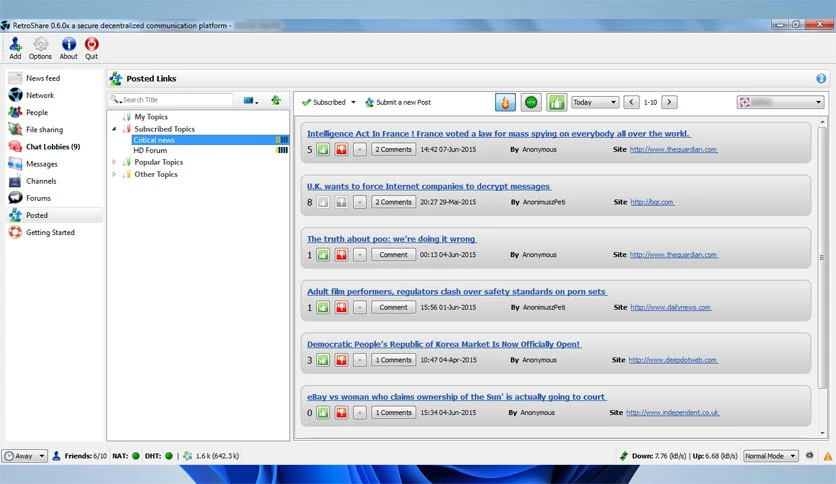Downvote The truth about poo post
This screenshot has height=484, width=836.
[341, 255]
